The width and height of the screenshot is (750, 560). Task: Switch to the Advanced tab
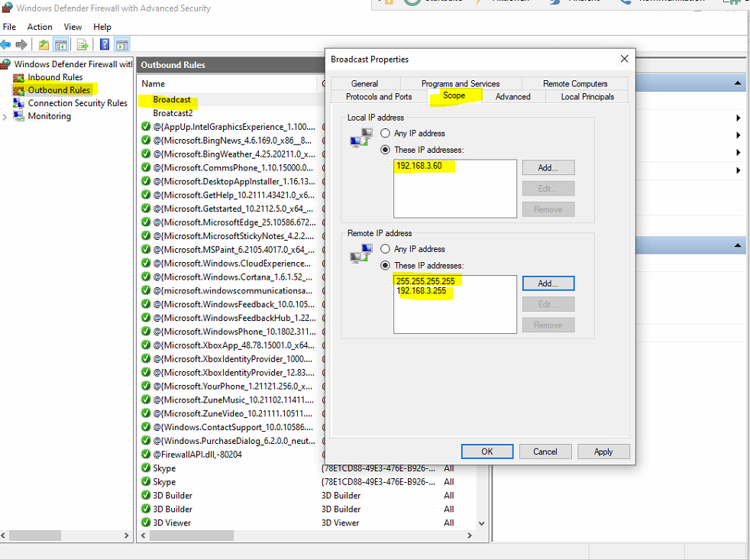512,97
